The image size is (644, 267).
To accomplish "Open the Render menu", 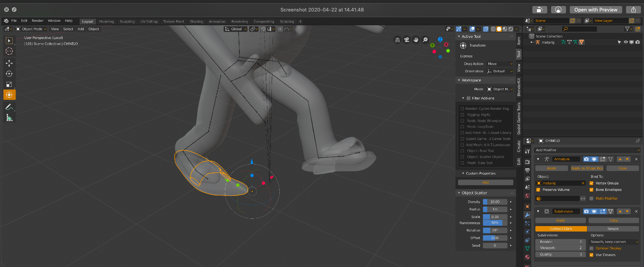I will [x=37, y=21].
